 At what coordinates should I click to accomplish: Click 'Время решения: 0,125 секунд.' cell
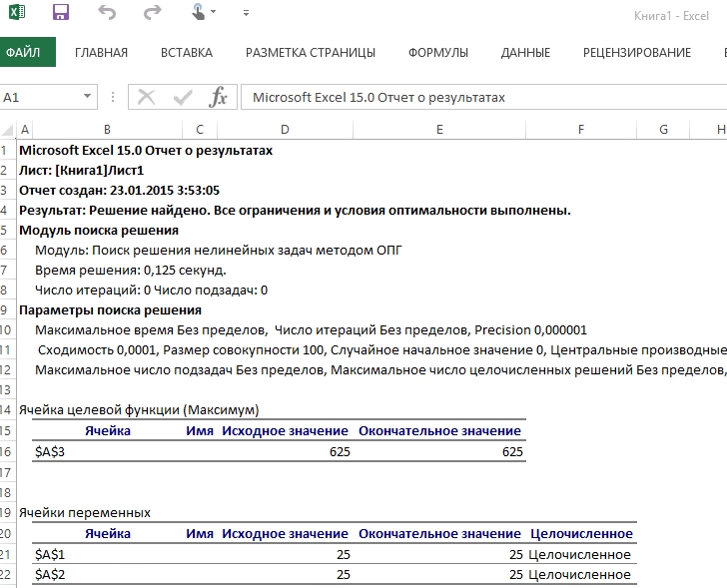click(130, 271)
